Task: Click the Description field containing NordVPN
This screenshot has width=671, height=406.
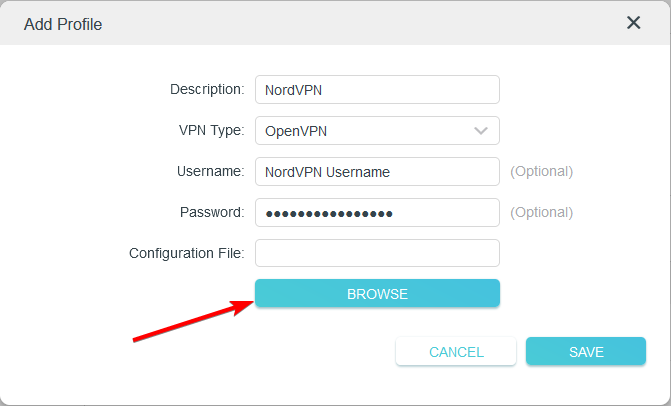Action: (x=376, y=90)
